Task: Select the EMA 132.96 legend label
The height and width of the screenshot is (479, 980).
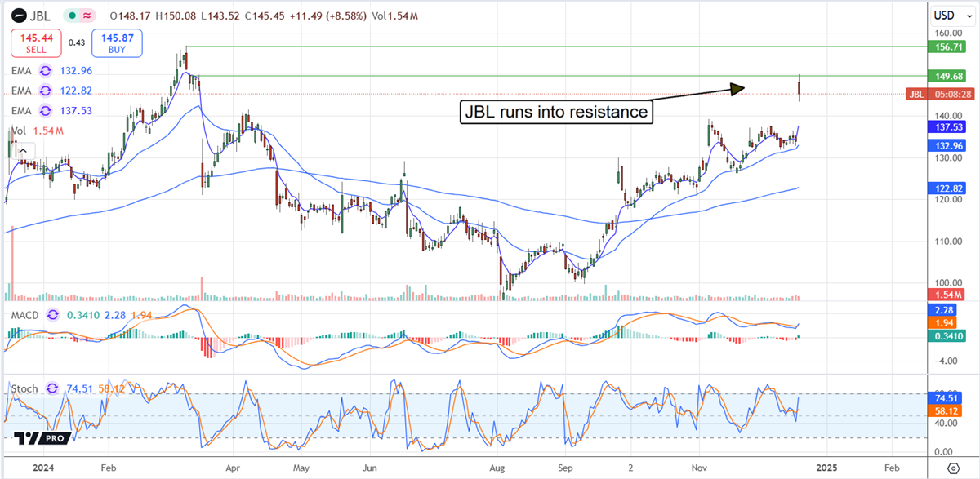Action: tap(23, 72)
